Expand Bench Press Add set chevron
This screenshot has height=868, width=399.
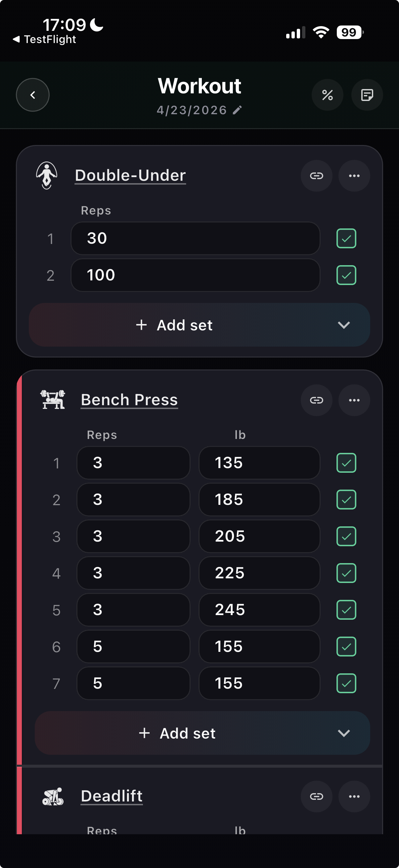coord(343,733)
